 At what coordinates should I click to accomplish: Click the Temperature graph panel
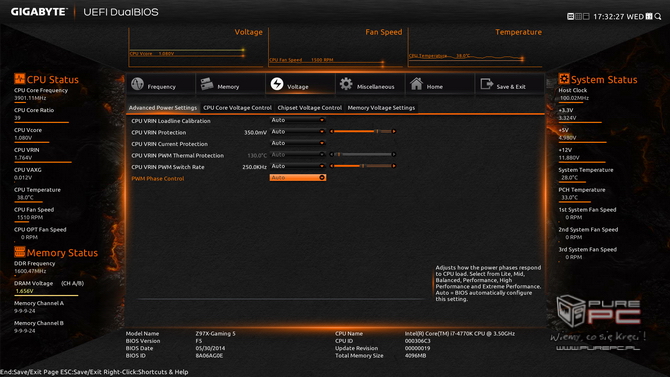click(475, 47)
